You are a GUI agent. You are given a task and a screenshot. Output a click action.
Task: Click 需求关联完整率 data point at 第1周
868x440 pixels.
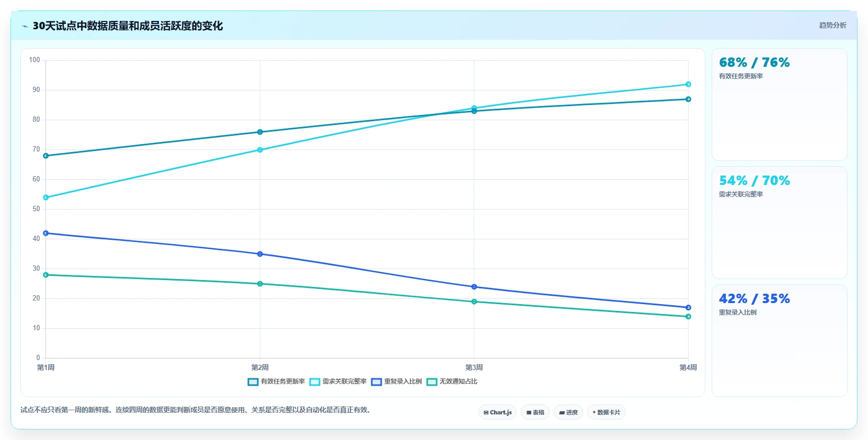tap(46, 198)
